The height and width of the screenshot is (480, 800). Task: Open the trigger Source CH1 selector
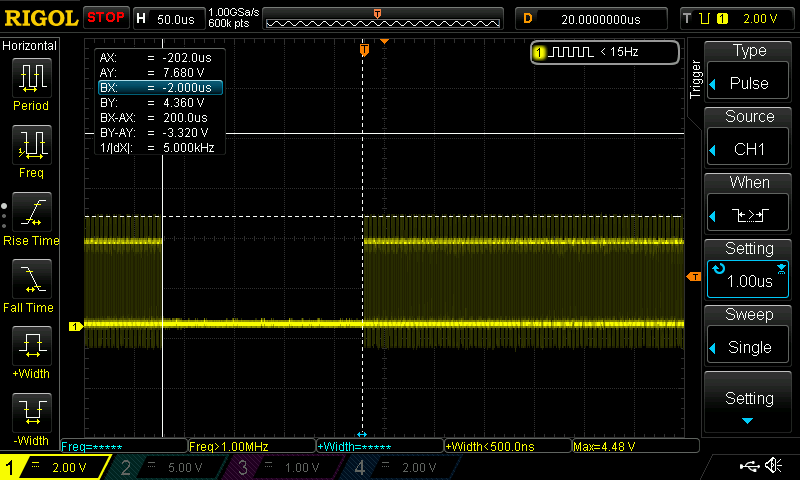coord(748,147)
